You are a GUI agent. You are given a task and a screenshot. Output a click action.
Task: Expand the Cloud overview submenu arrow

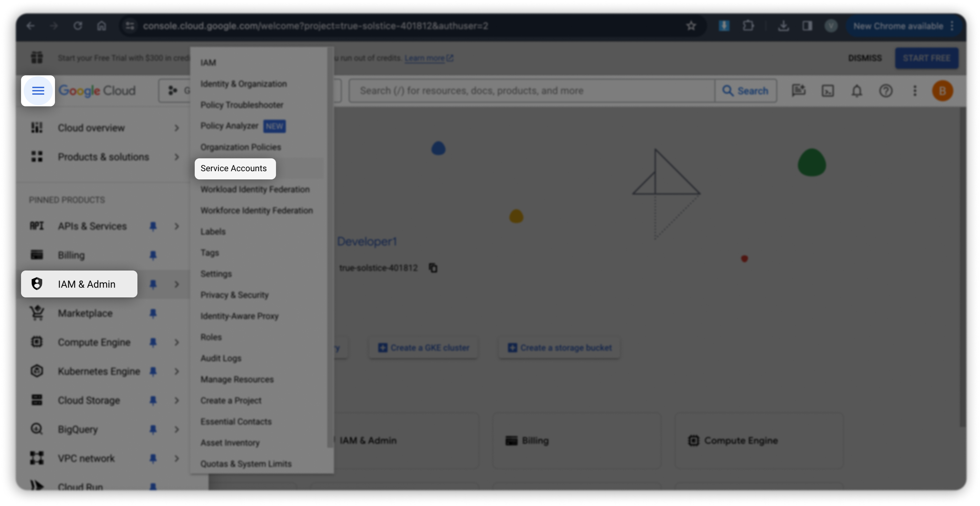click(177, 128)
